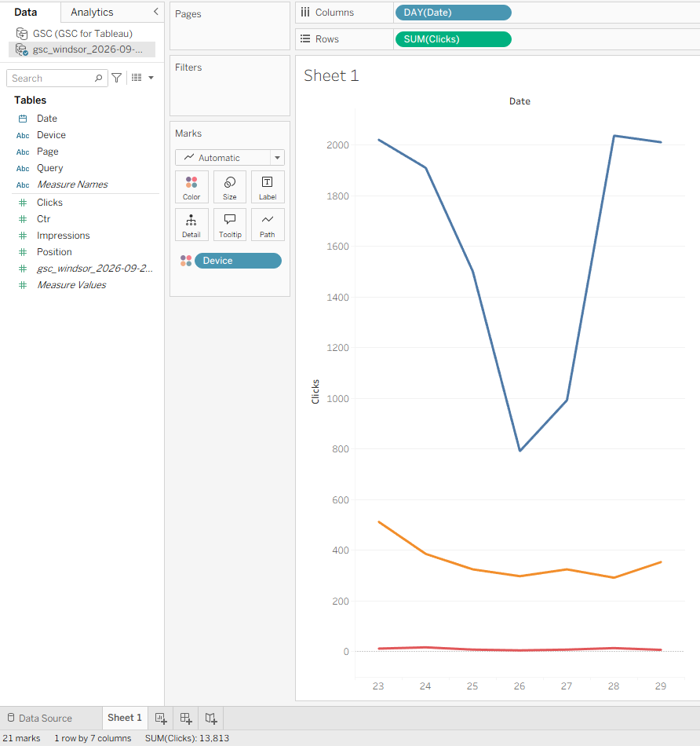Click the Data Source database icon
This screenshot has width=700, height=746.
tap(11, 718)
